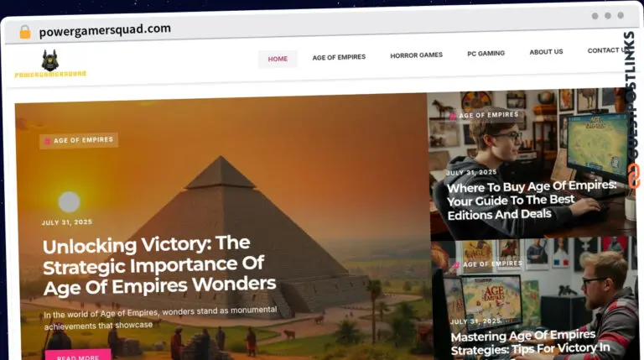This screenshot has width=644, height=360.
Task: Open Mastering Age Of Empires Strategies article
Action: (x=530, y=342)
